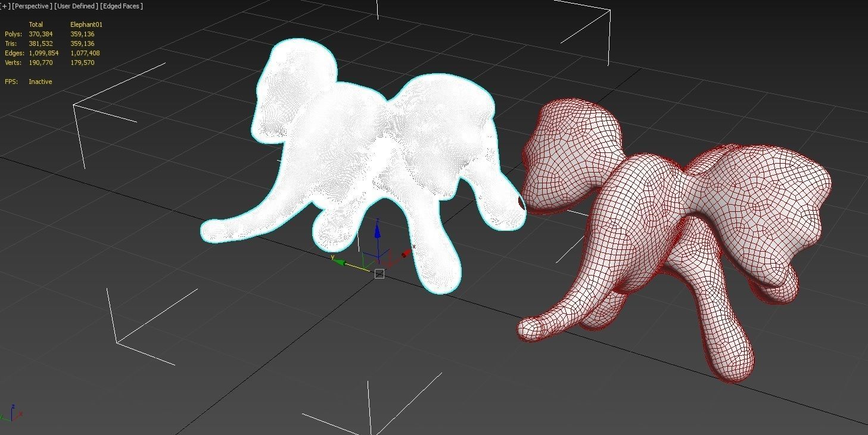Click the Elephant01 statistics column header
868x435 pixels.
coord(86,24)
